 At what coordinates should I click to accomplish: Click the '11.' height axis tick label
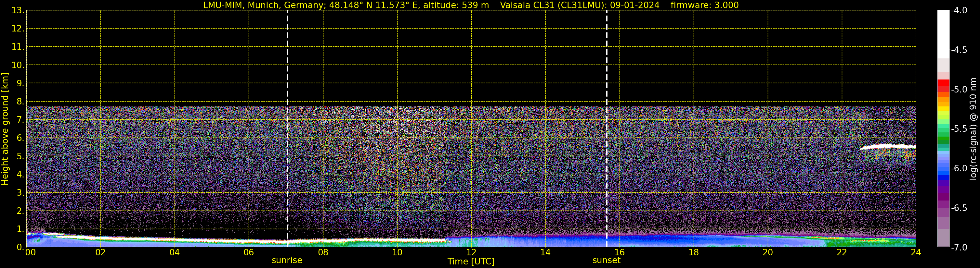[x=18, y=47]
